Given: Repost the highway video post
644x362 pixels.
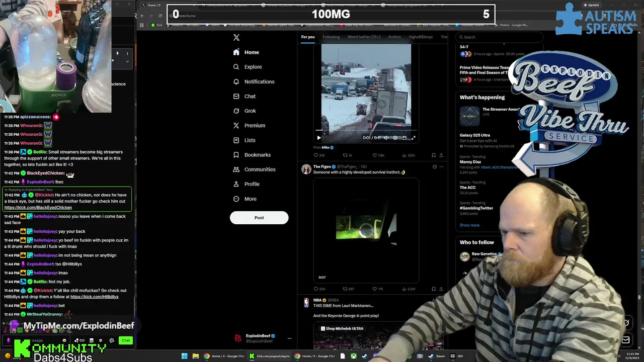Looking at the screenshot, I should click(x=348, y=155).
